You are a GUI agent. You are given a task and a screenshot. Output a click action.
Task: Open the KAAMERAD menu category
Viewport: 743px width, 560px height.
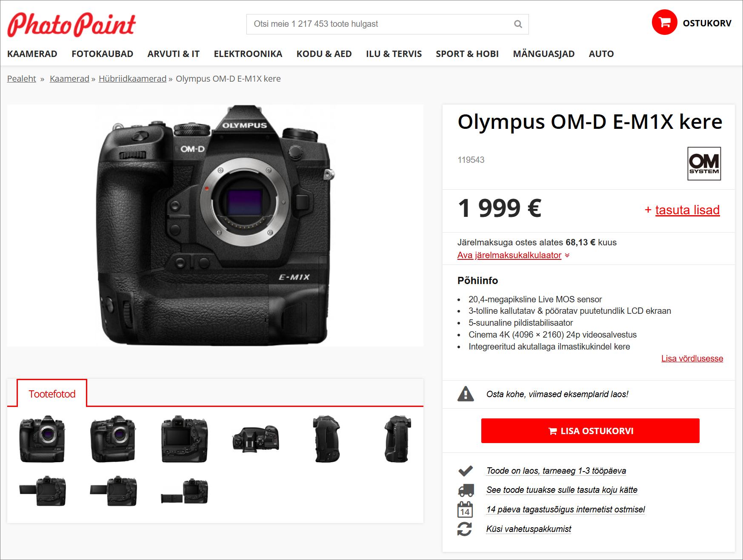[x=32, y=54]
